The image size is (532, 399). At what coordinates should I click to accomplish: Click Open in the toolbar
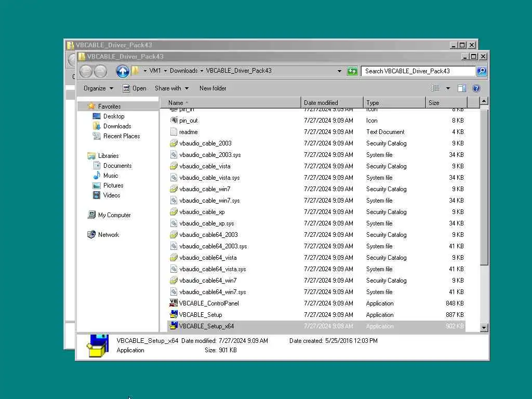[135, 88]
